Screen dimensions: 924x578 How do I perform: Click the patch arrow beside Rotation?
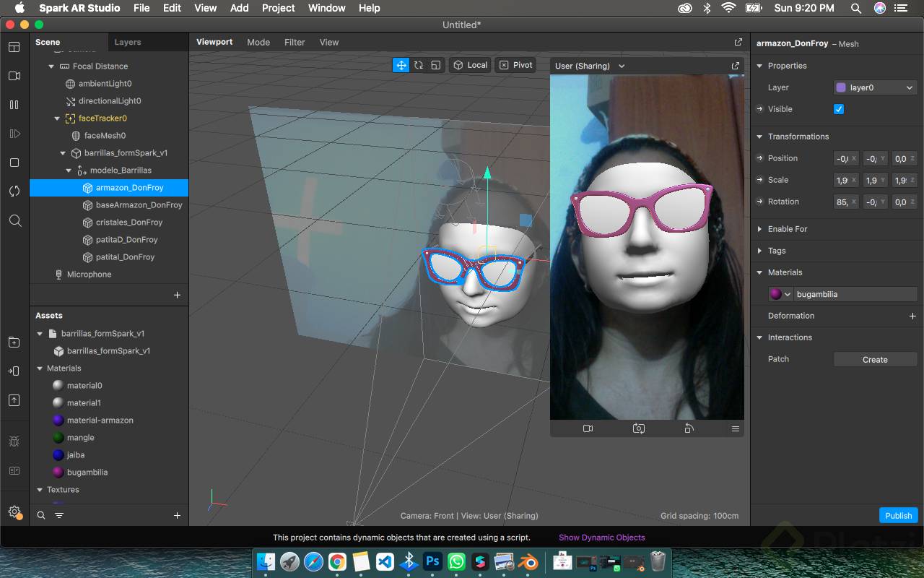point(759,202)
